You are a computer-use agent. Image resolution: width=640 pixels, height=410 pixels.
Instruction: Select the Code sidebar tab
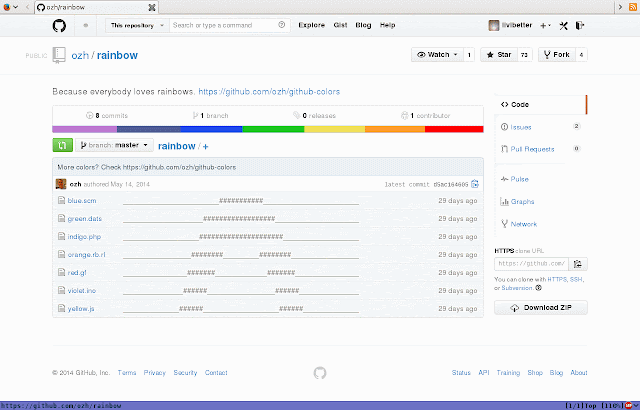[x=541, y=104]
